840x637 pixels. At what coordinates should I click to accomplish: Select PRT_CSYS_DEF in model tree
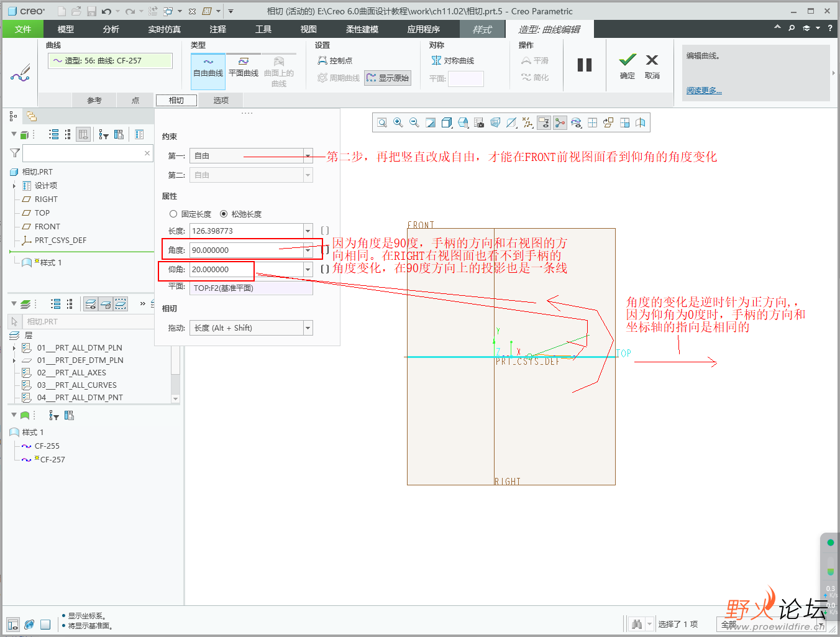pos(60,241)
